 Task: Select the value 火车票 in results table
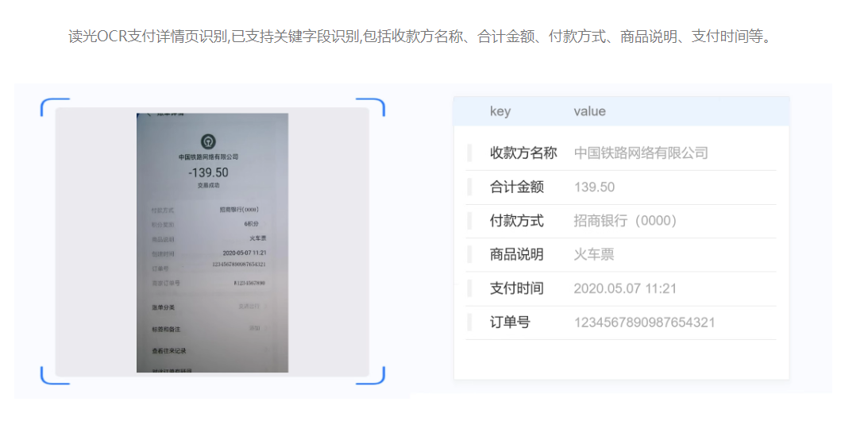point(594,255)
